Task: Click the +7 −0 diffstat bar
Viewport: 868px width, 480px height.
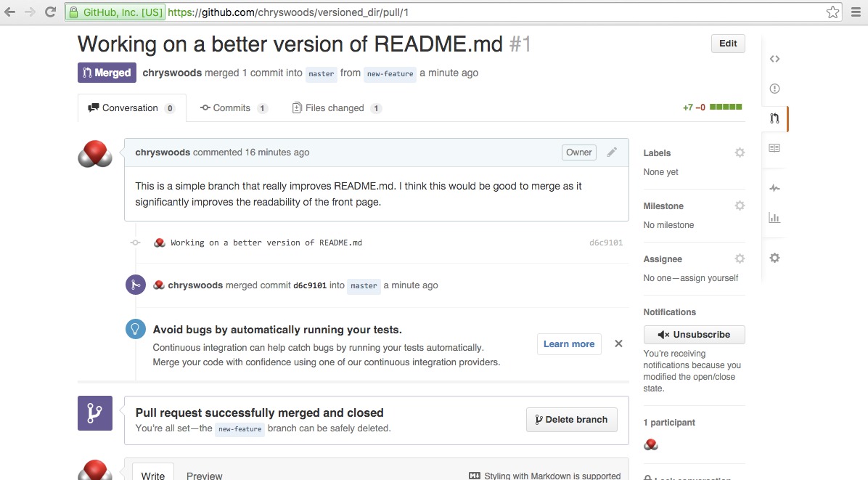Action: [x=713, y=107]
